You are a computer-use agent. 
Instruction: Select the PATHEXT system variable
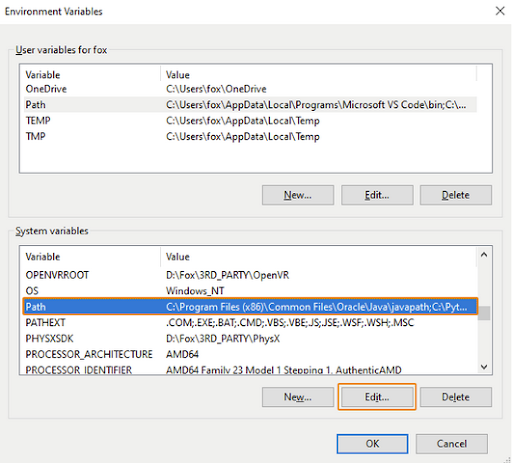250,322
